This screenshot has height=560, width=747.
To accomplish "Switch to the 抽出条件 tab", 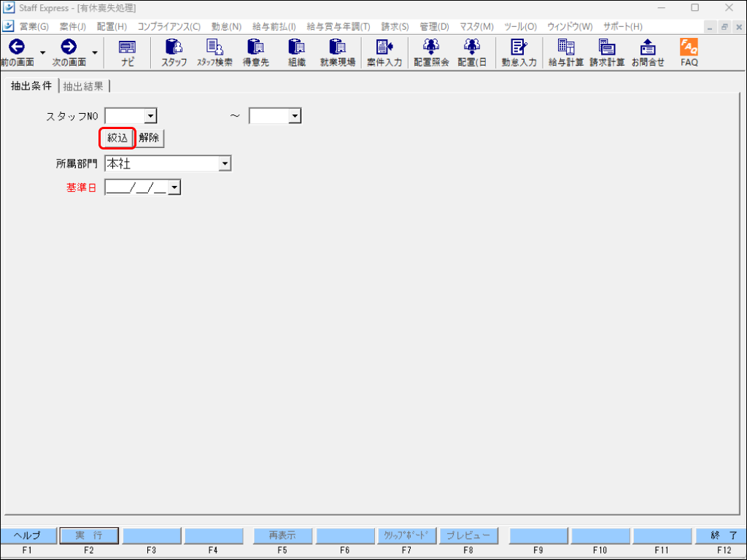I will tap(31, 86).
